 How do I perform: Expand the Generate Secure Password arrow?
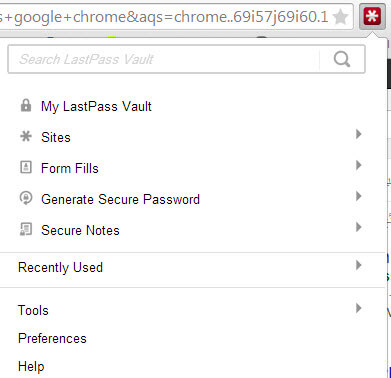click(358, 196)
